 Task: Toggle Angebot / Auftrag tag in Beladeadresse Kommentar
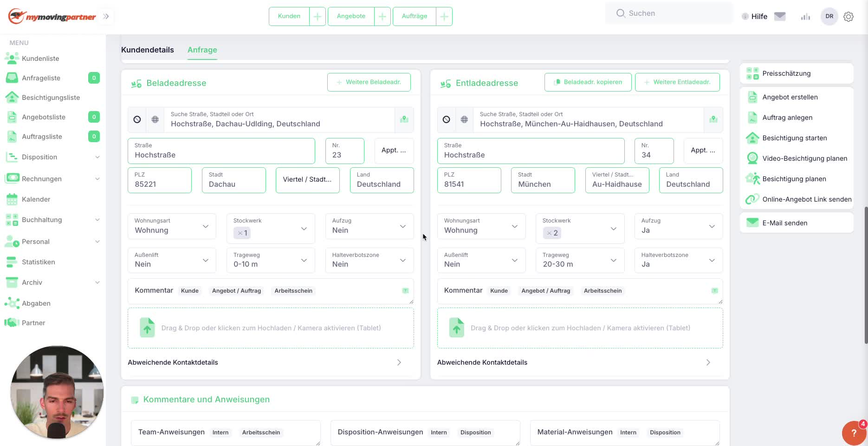(x=236, y=291)
